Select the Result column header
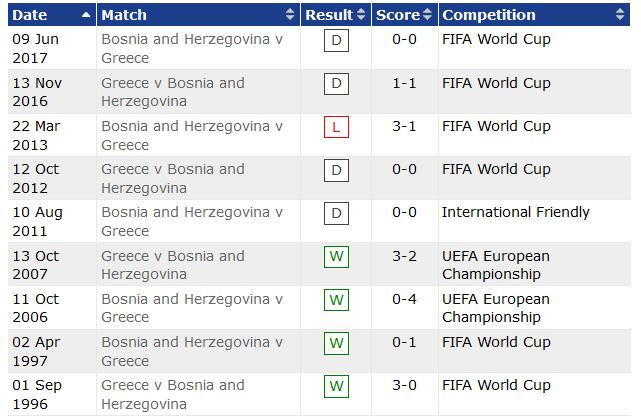 (x=336, y=15)
